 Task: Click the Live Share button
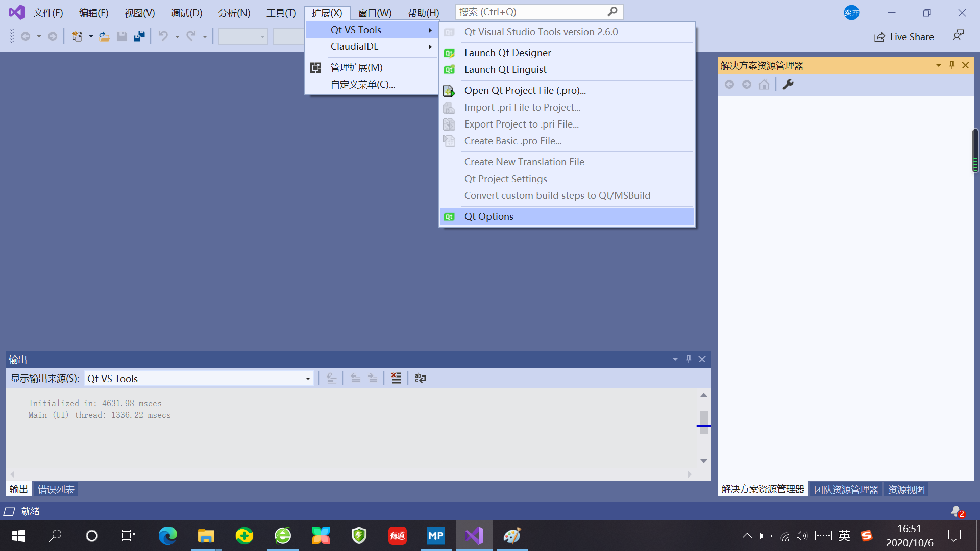point(904,37)
